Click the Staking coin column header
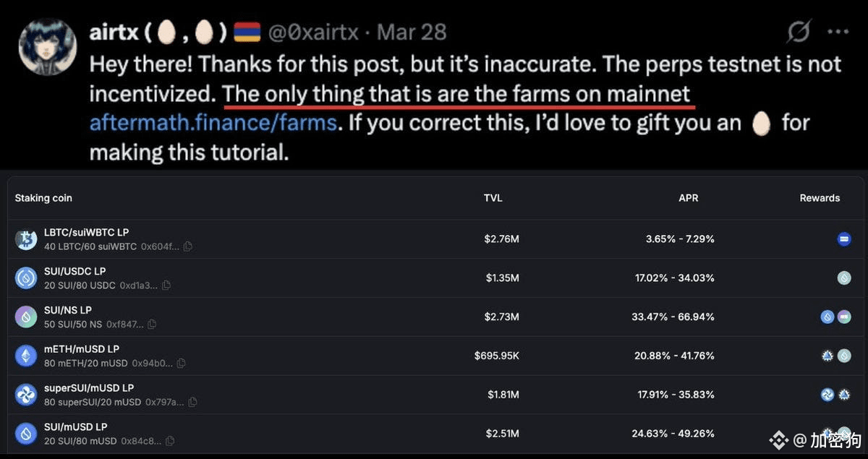The width and height of the screenshot is (868, 459). point(43,198)
